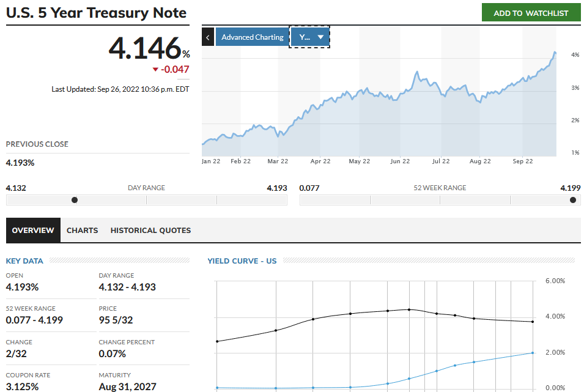Click the 2% label on the yield chart
Screen dimensions: 584x392
(x=575, y=120)
